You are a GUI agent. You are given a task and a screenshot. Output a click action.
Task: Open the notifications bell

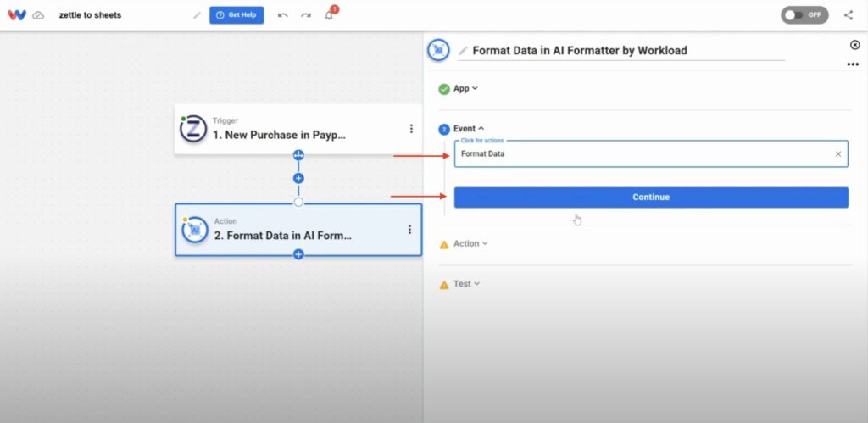[329, 15]
